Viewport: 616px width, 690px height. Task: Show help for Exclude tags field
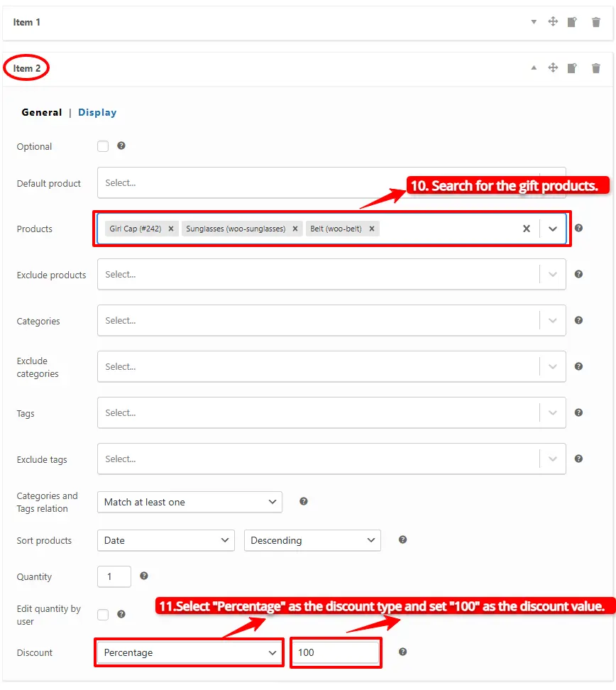click(578, 459)
